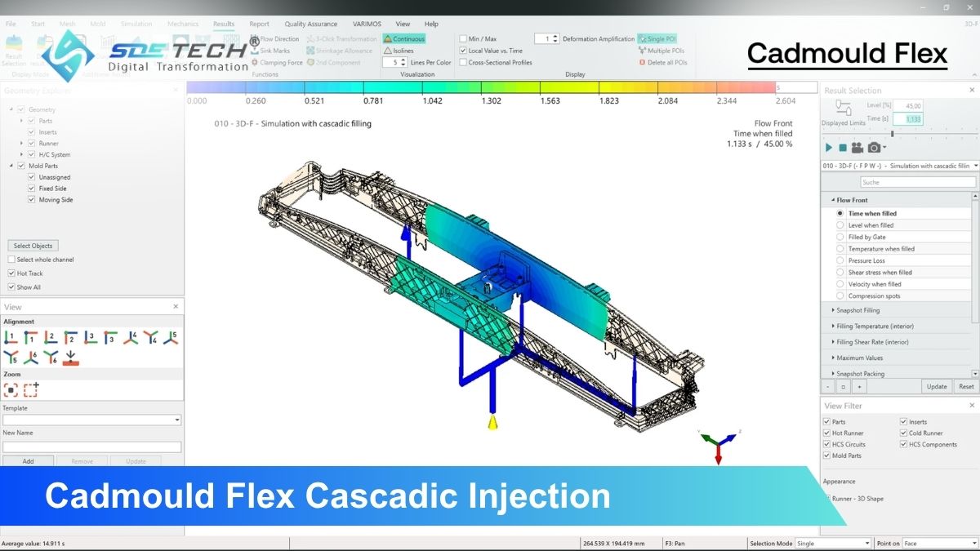Open the Selection Mode dropdown
The width and height of the screenshot is (980, 551).
click(x=834, y=543)
